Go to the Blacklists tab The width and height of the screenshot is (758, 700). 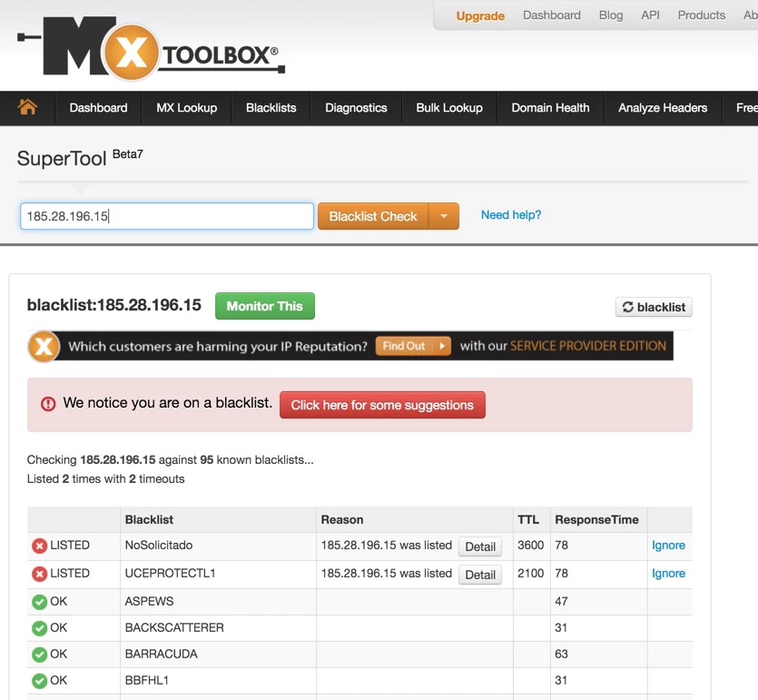coord(271,108)
